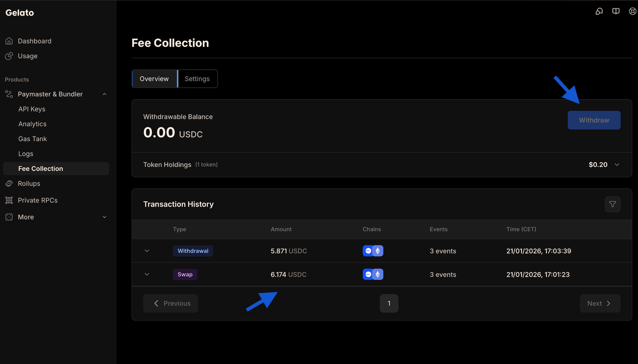
Task: Collapse the Paymaster & Bundler submenu
Action: click(105, 94)
